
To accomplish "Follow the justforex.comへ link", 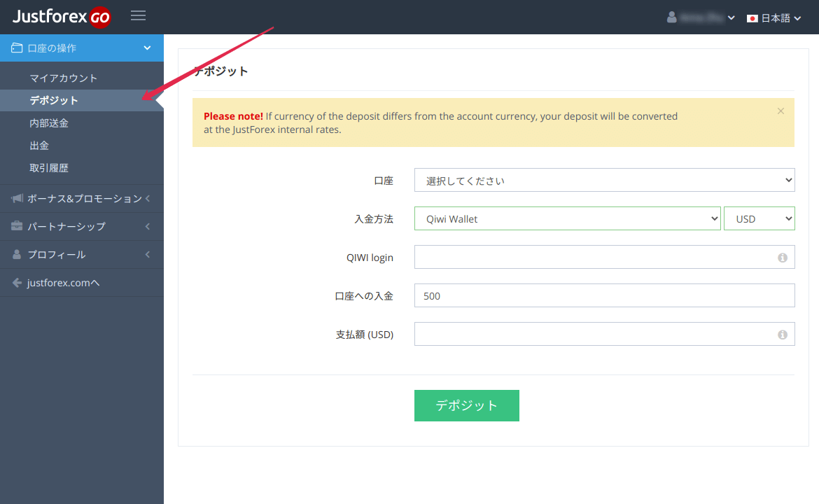I will [63, 283].
